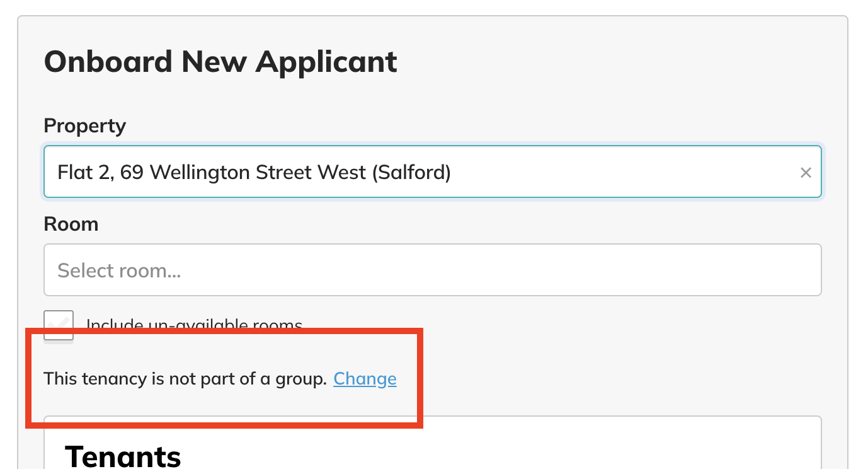
Task: Click the Property field label
Action: [85, 126]
